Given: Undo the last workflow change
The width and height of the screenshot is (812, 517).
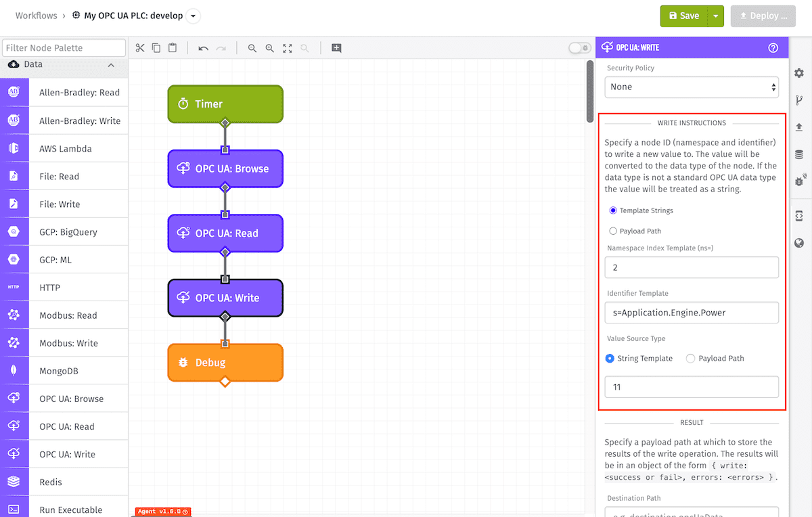Looking at the screenshot, I should (x=203, y=48).
